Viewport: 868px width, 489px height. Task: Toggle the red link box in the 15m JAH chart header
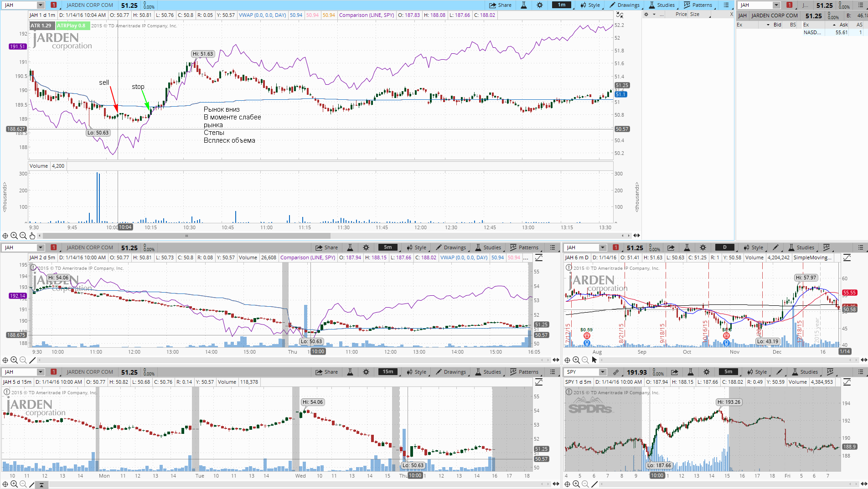tap(54, 372)
